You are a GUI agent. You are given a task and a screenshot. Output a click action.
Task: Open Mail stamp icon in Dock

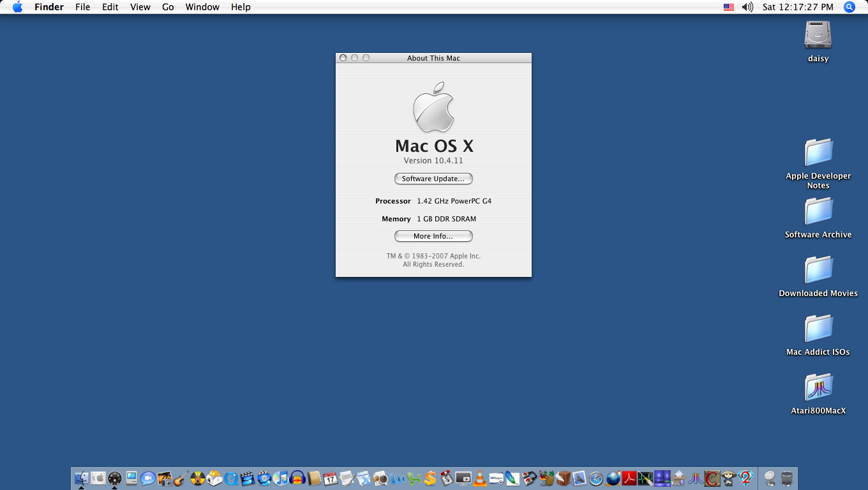coord(578,478)
